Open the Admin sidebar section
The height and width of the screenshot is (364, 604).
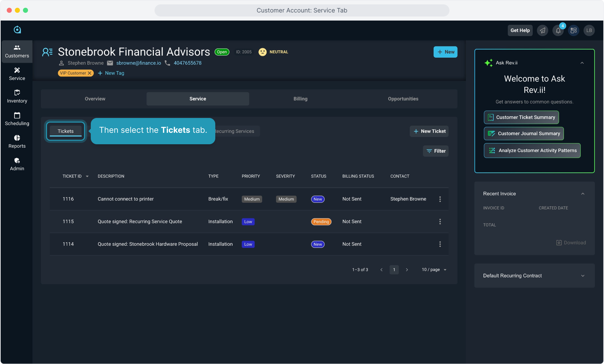(x=17, y=164)
